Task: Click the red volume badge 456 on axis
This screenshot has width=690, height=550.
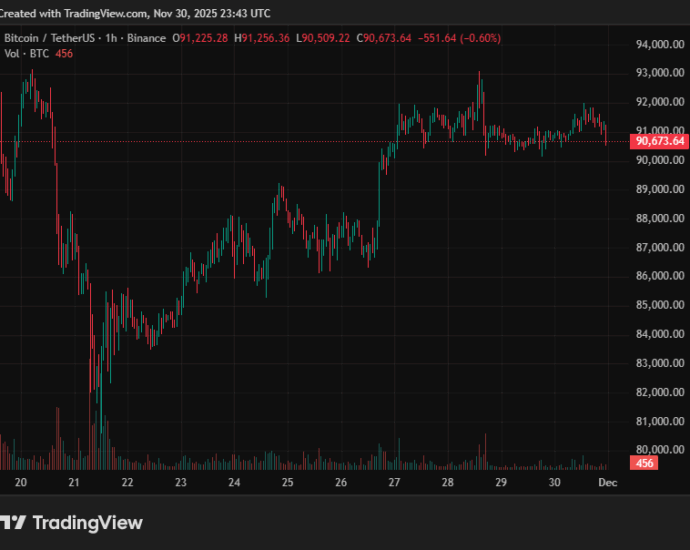Action: point(645,463)
